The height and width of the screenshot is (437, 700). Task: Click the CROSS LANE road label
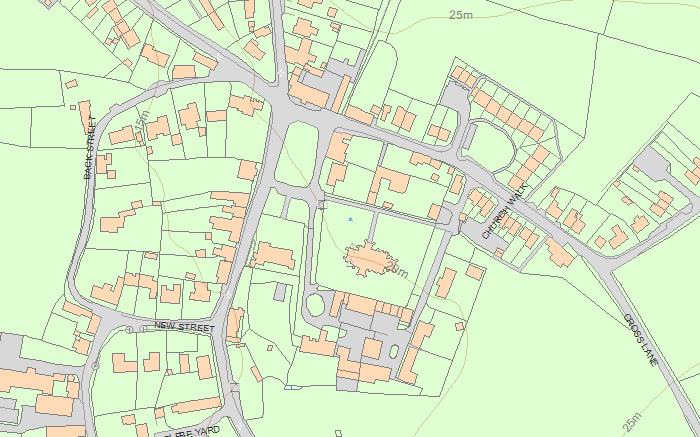click(641, 340)
